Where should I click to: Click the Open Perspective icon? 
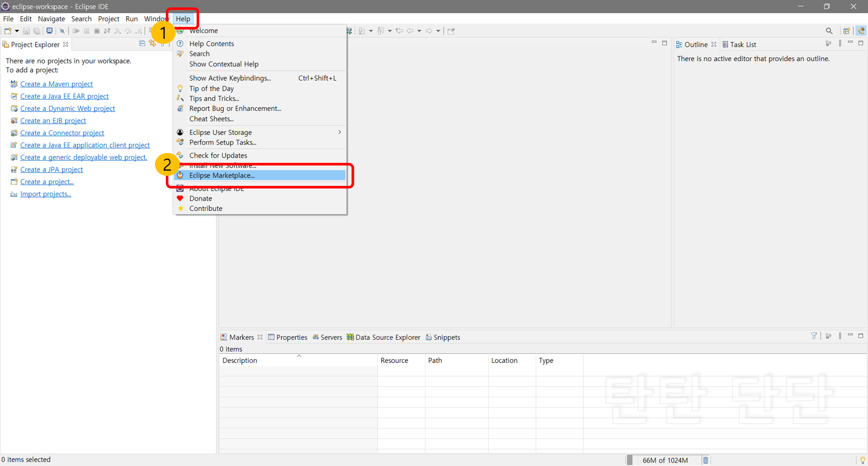pyautogui.click(x=846, y=31)
